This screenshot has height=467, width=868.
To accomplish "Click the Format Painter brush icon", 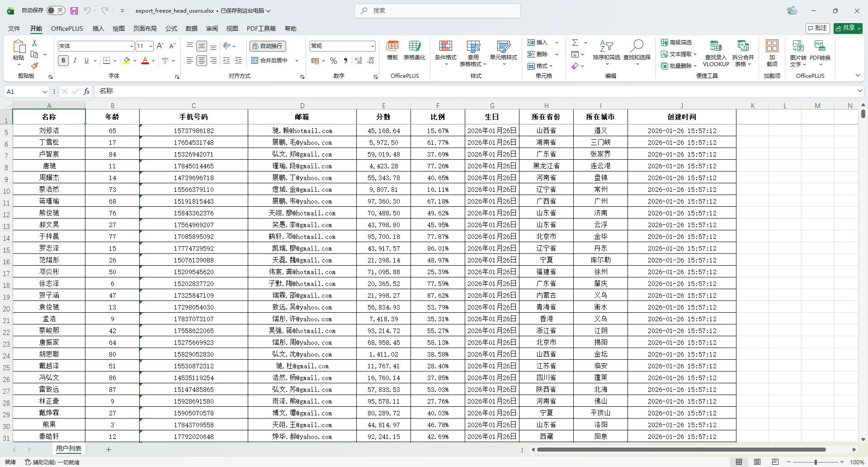I will click(x=34, y=66).
